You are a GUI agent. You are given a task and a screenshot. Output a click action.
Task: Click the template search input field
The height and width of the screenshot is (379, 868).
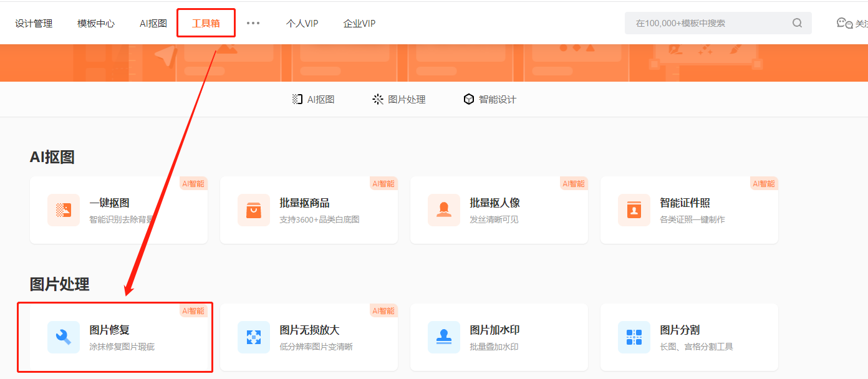click(x=708, y=23)
